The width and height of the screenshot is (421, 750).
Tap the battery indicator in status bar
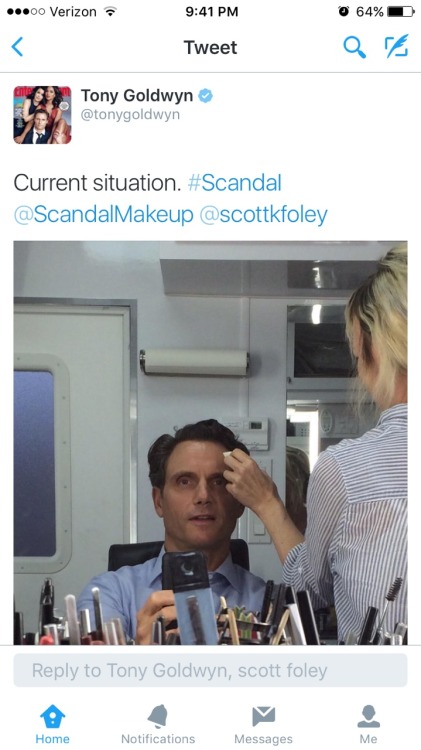[x=401, y=11]
